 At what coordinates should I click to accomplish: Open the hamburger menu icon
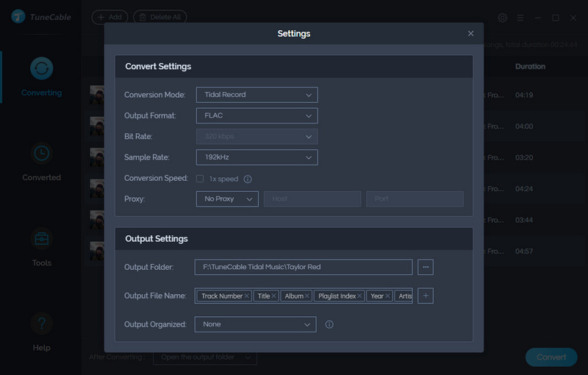520,18
